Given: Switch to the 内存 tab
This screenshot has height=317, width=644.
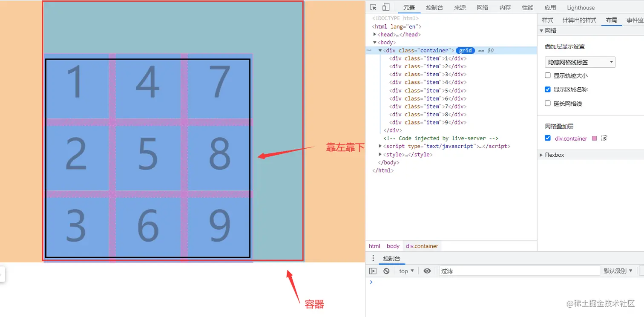Looking at the screenshot, I should coord(505,8).
